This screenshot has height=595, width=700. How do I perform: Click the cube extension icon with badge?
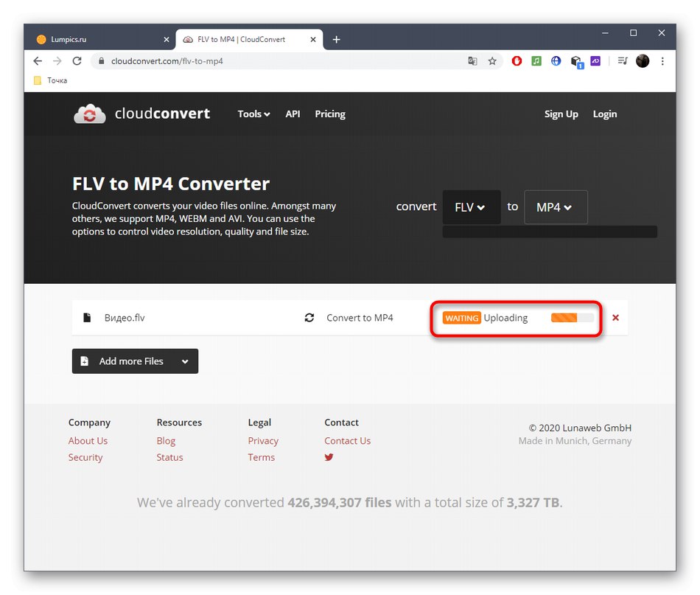577,62
